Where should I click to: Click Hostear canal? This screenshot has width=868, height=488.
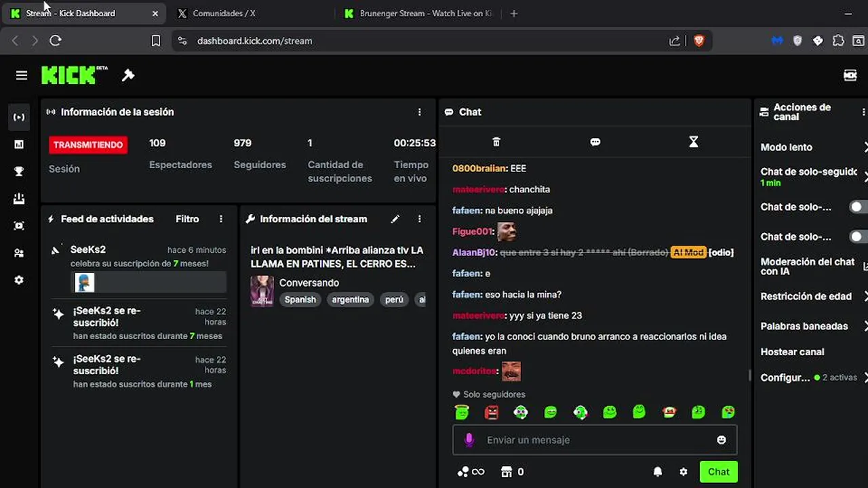(x=793, y=352)
